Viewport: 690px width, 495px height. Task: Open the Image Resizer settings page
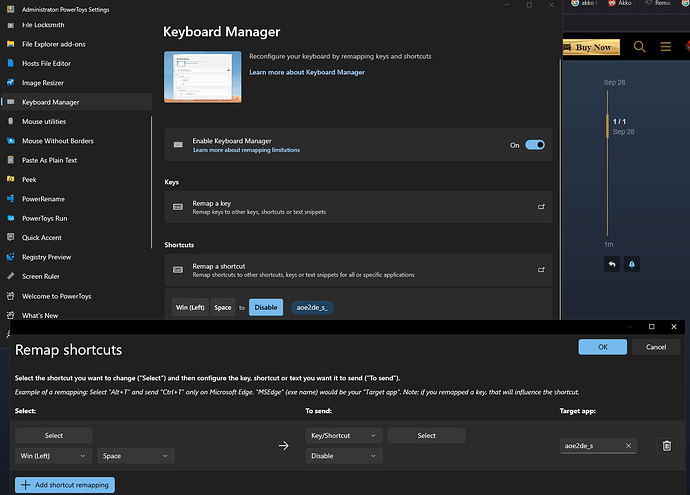[x=43, y=83]
